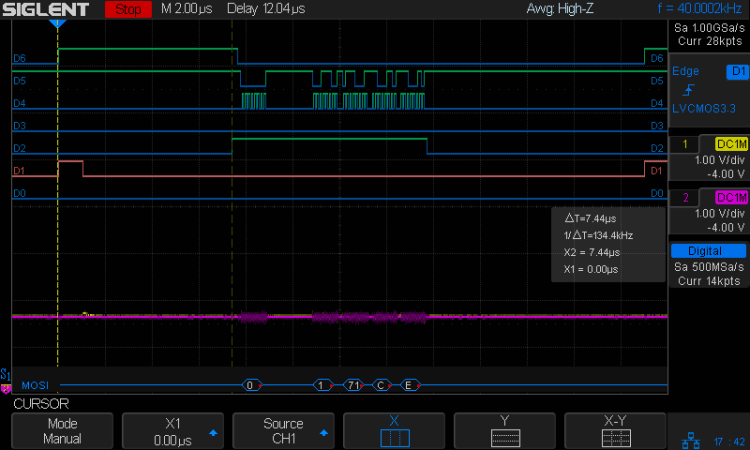Viewport: 750px width, 450px height.
Task: Click the red Stop run-state indicator
Action: (x=128, y=9)
